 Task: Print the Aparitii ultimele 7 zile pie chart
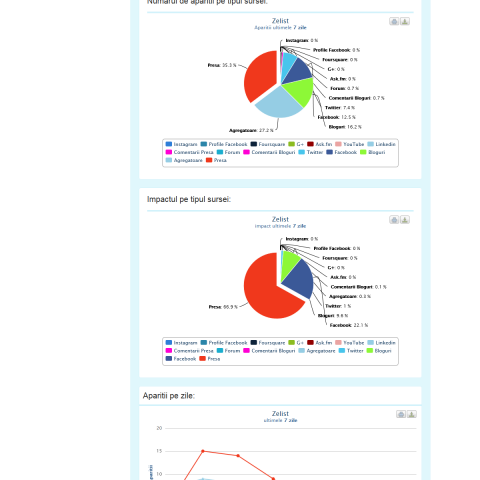(394, 21)
